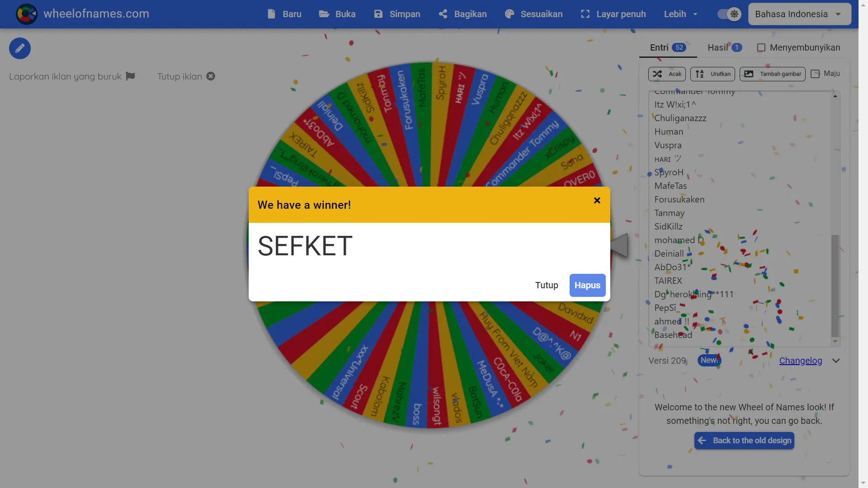Viewport: 868px width, 488px height.
Task: Enable the Maju advanced checkbox
Action: tap(815, 74)
